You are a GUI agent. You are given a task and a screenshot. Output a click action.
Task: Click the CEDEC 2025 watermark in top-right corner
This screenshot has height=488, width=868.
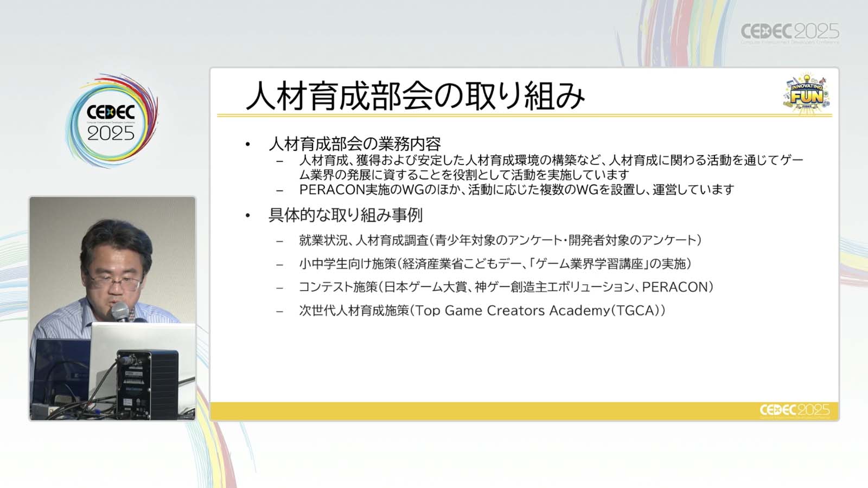point(789,33)
